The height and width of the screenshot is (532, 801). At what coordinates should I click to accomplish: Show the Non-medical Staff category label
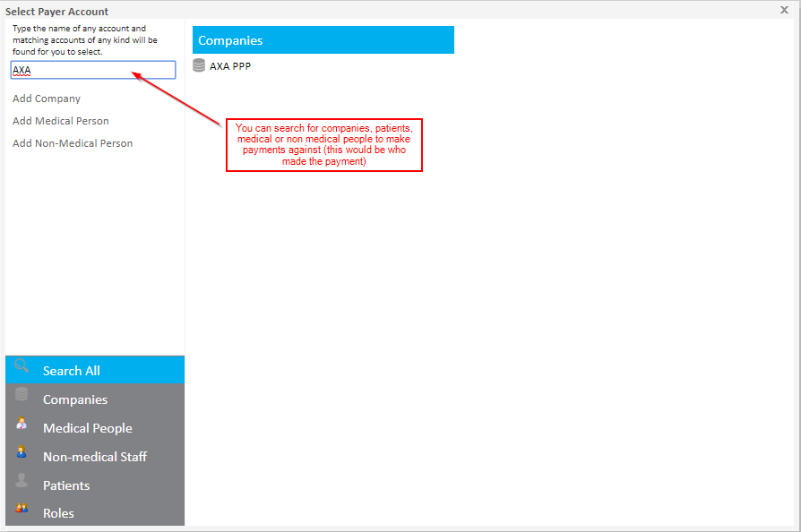pyautogui.click(x=95, y=457)
